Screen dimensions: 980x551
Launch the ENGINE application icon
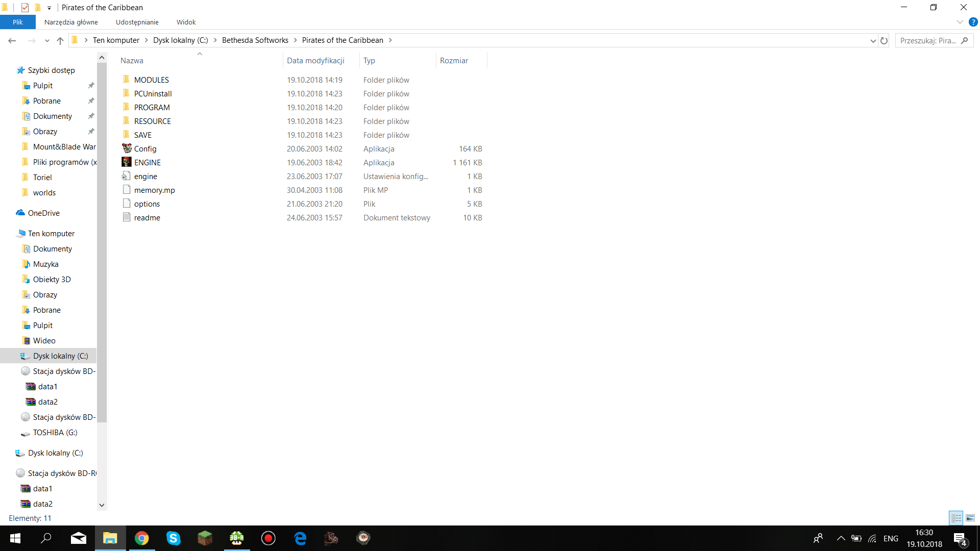(127, 162)
